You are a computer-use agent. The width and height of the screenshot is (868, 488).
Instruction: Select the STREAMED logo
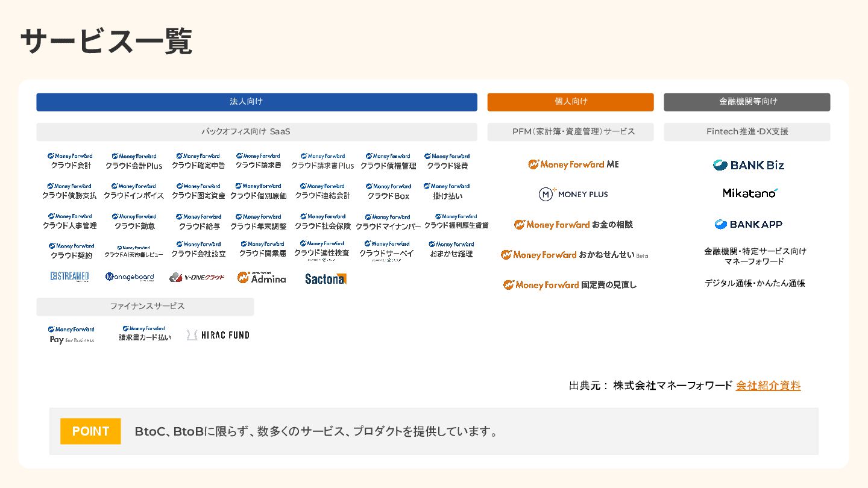click(x=70, y=277)
